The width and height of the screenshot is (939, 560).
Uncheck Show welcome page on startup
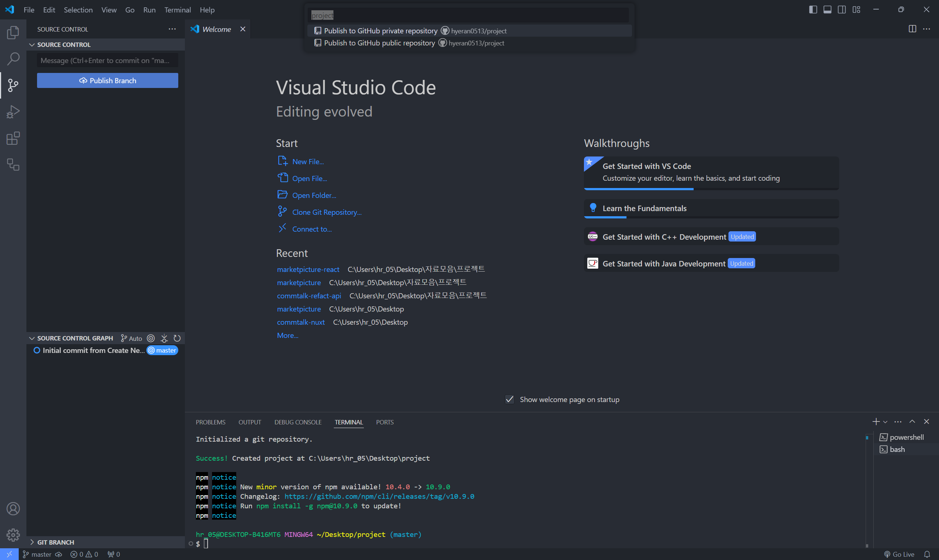[x=509, y=399]
